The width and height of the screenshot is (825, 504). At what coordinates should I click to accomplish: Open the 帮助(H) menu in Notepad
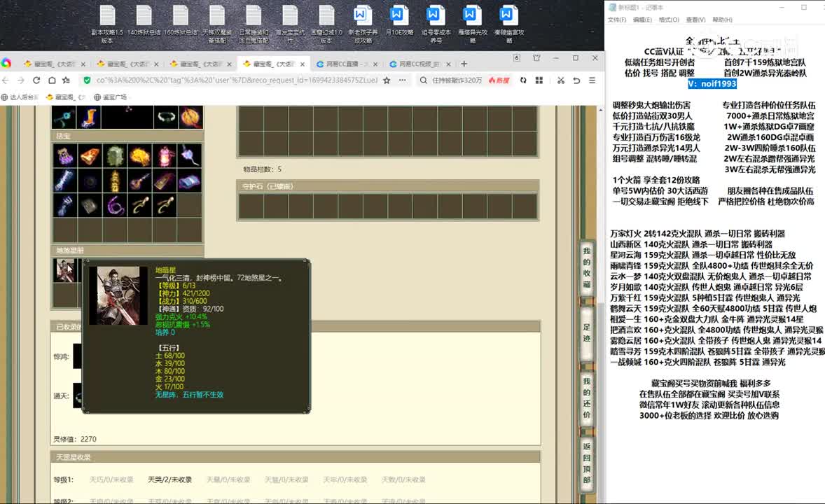tap(723, 20)
